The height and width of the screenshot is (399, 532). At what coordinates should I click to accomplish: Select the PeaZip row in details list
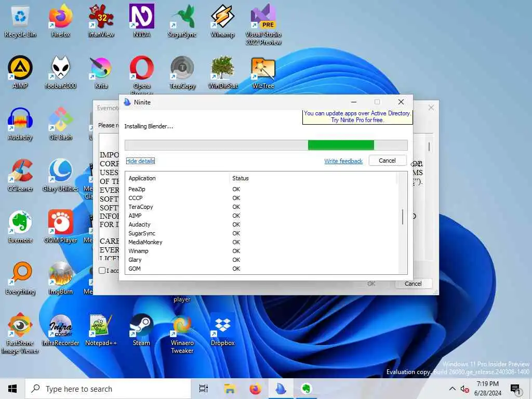tap(261, 189)
